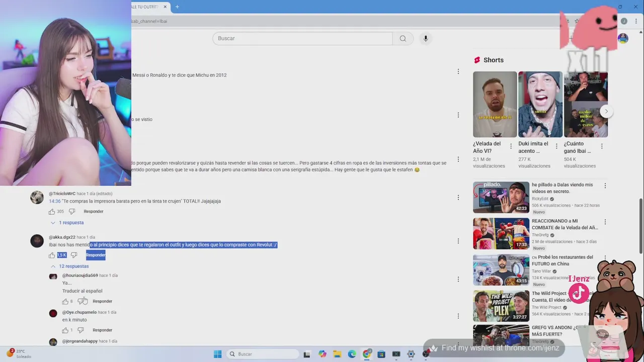Open options for 'he pillado a Dalas' video

(605, 186)
